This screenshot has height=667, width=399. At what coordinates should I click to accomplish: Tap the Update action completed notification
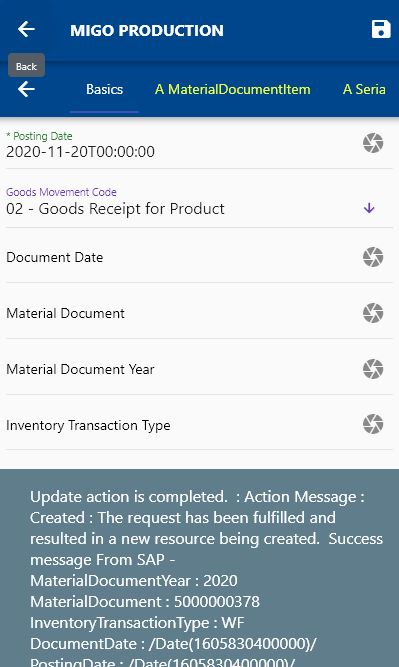[200, 568]
